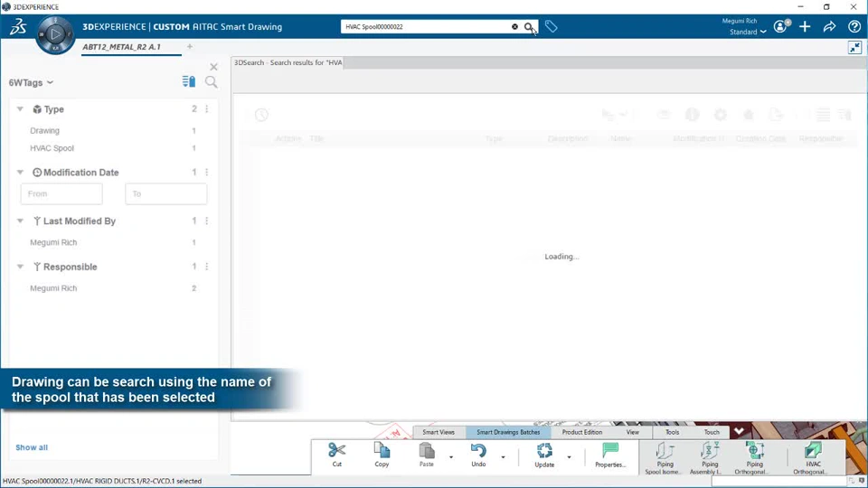Add a new tab with plus
The height and width of the screenshot is (488, 868).
(190, 47)
